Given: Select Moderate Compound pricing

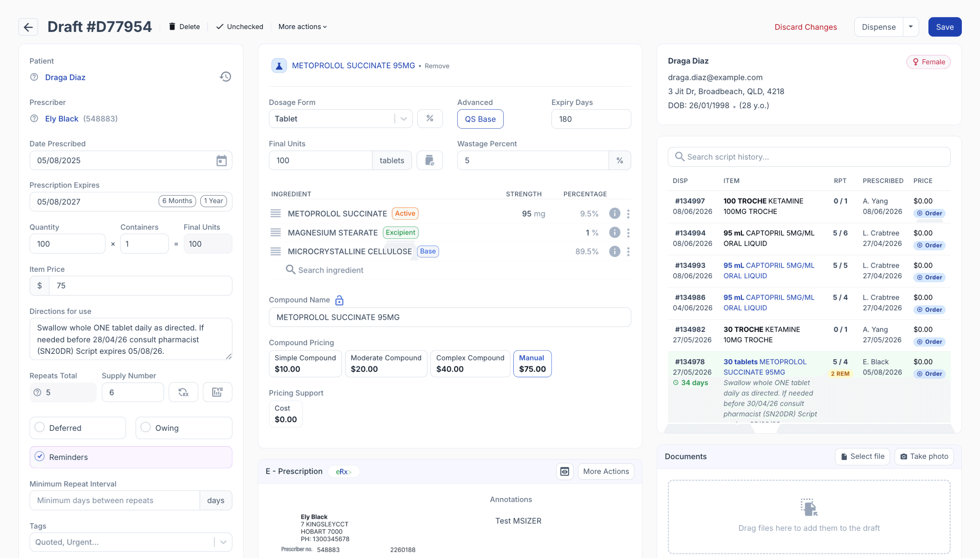Looking at the screenshot, I should click(x=386, y=363).
